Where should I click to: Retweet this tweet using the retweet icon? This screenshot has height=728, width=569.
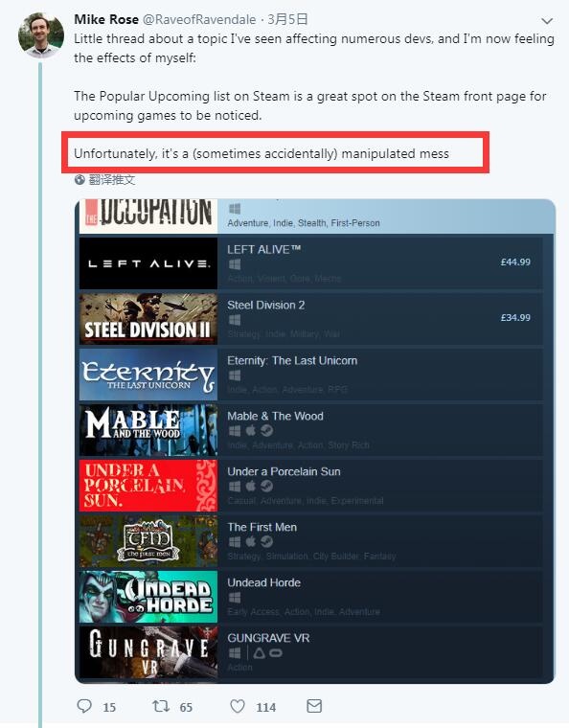coord(161,706)
